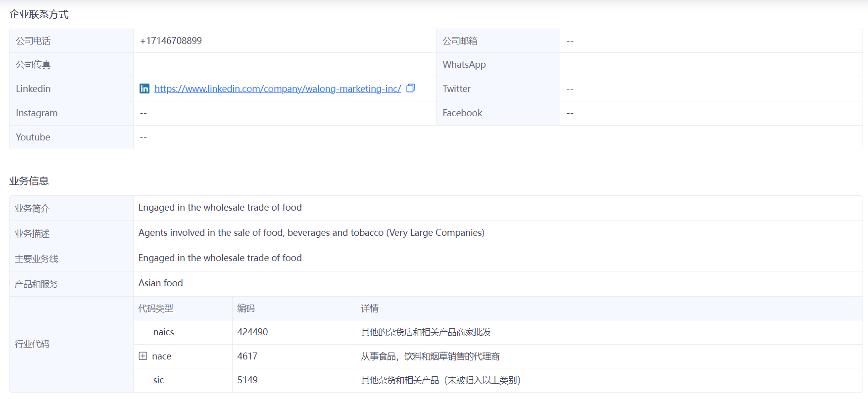
Task: Select the phone number +17146708899
Action: click(x=171, y=41)
